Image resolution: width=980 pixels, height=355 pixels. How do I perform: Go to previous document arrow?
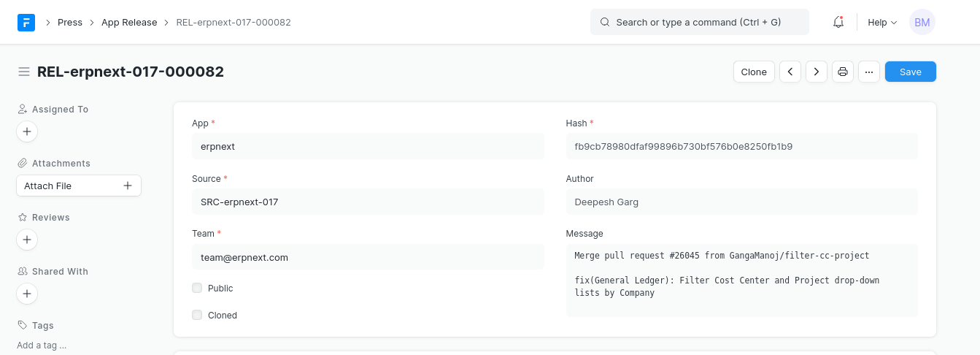tap(790, 72)
